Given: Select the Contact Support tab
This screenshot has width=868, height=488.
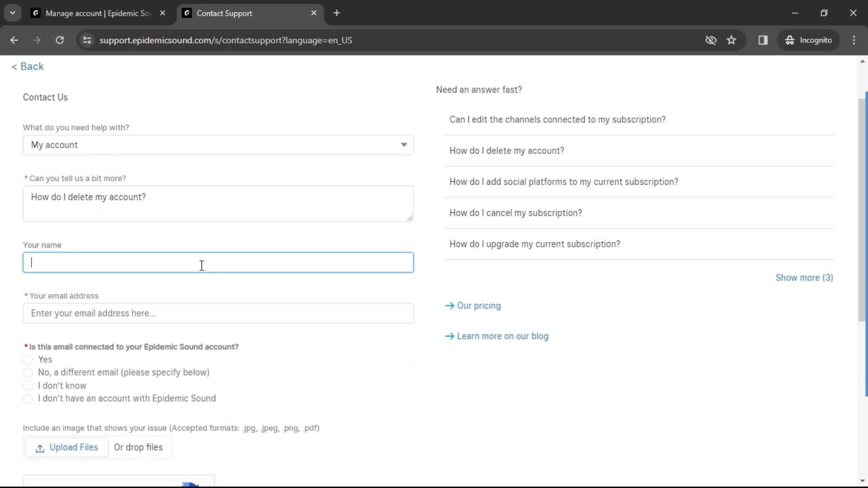Looking at the screenshot, I should (250, 13).
